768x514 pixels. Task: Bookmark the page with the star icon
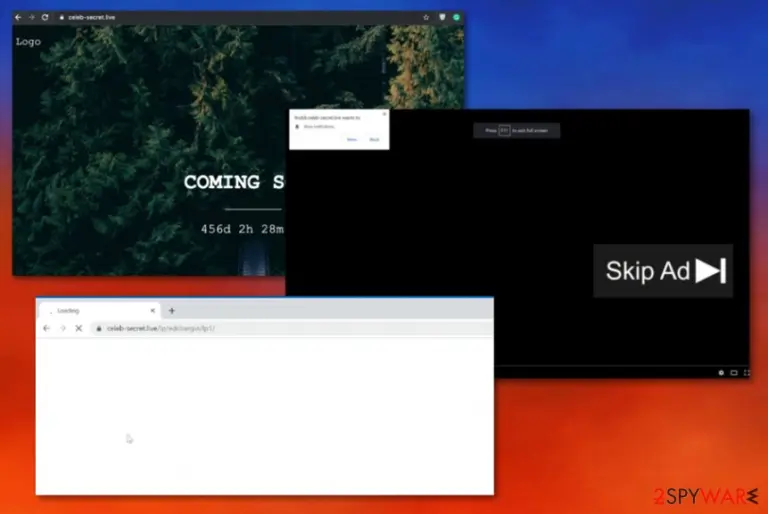point(426,17)
